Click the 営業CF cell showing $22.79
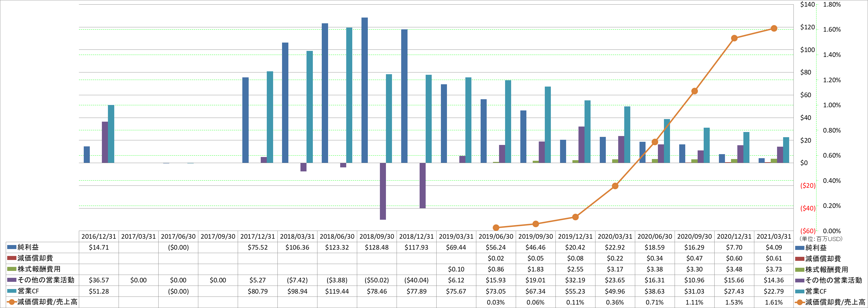Viewport: 868px width, 308px height. tap(774, 291)
